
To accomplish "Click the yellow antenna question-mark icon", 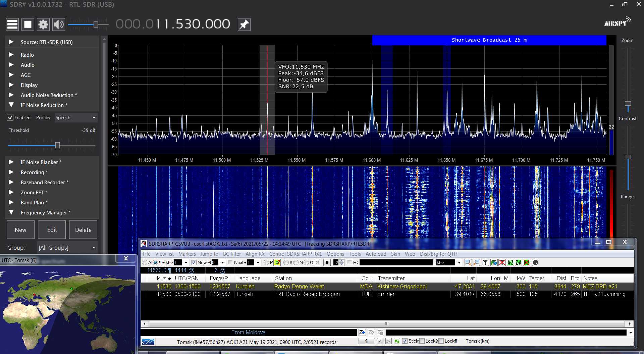I will pos(277,262).
